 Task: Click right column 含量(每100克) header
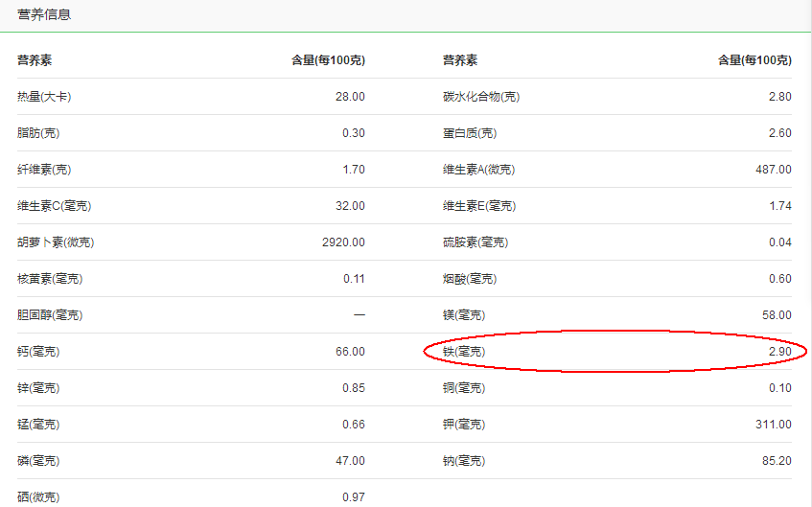click(754, 60)
